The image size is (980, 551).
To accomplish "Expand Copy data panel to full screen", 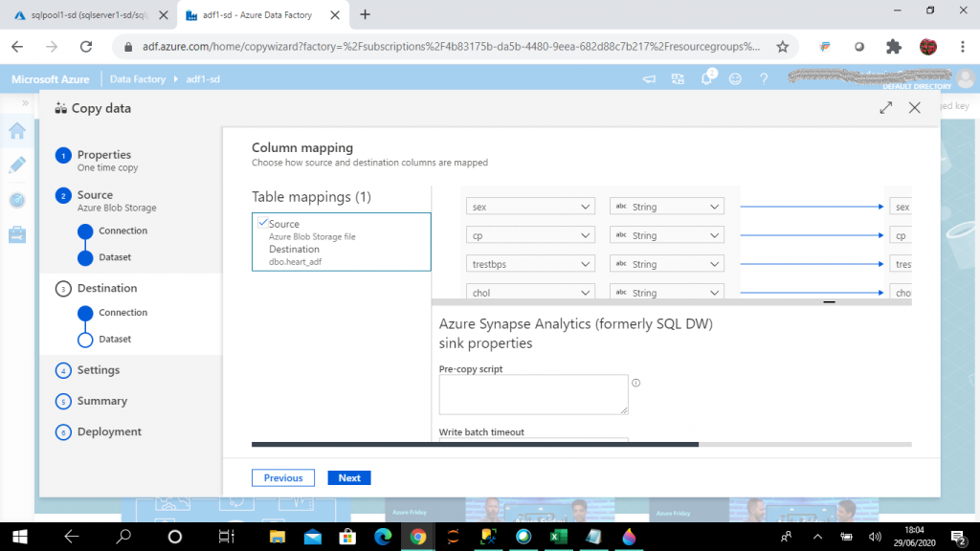I will tap(885, 107).
